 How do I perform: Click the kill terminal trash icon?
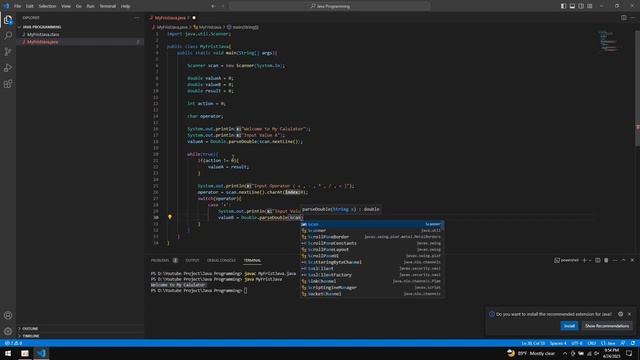coord(606,260)
